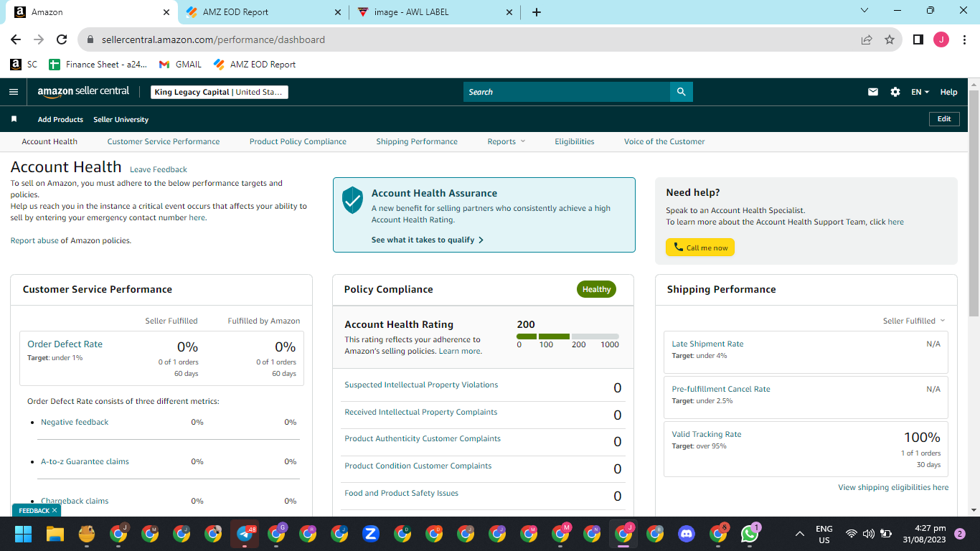Switch to the AMZ EOD Report browser tab
980x551 pixels.
[263, 12]
